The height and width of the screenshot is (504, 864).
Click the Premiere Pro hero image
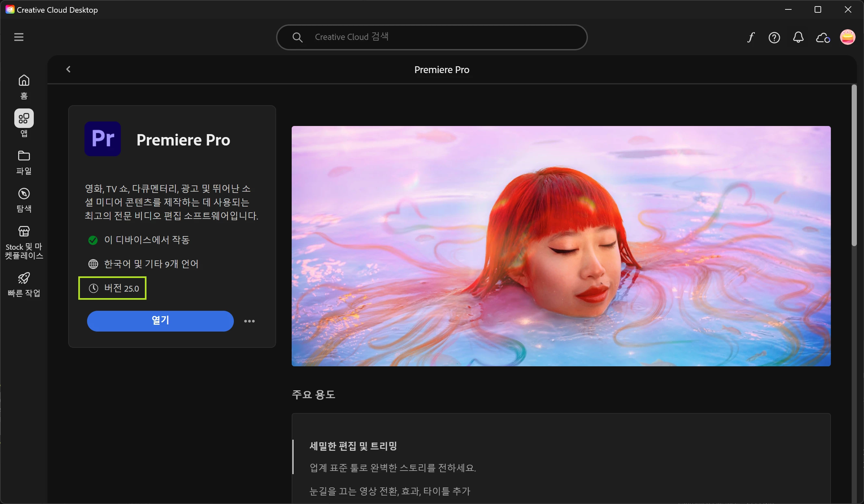561,246
